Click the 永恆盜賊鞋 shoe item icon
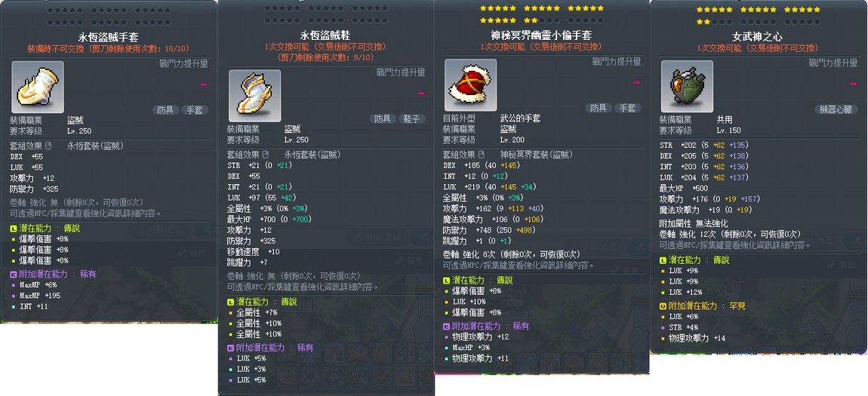The width and height of the screenshot is (868, 396). [254, 95]
